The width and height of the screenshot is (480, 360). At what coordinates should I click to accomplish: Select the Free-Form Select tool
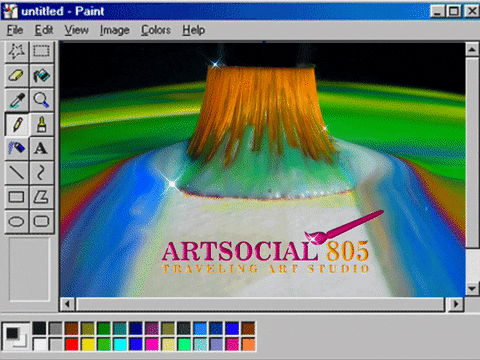tap(17, 51)
